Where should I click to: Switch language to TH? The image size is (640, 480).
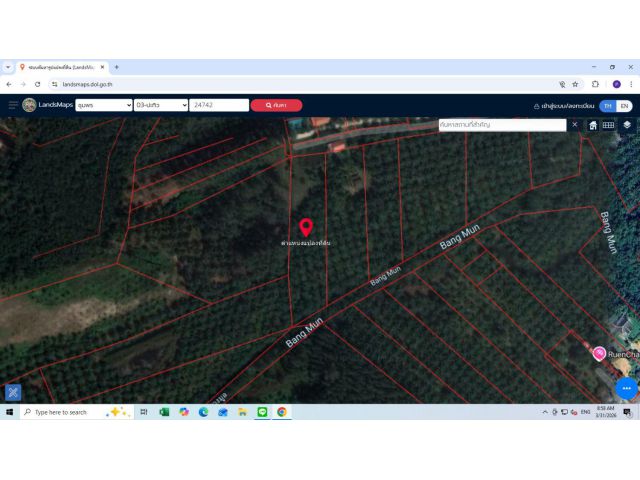(608, 106)
